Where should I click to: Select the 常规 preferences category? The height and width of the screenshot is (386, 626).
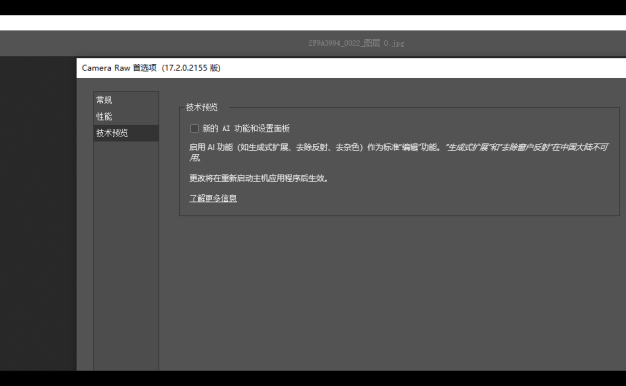126,100
